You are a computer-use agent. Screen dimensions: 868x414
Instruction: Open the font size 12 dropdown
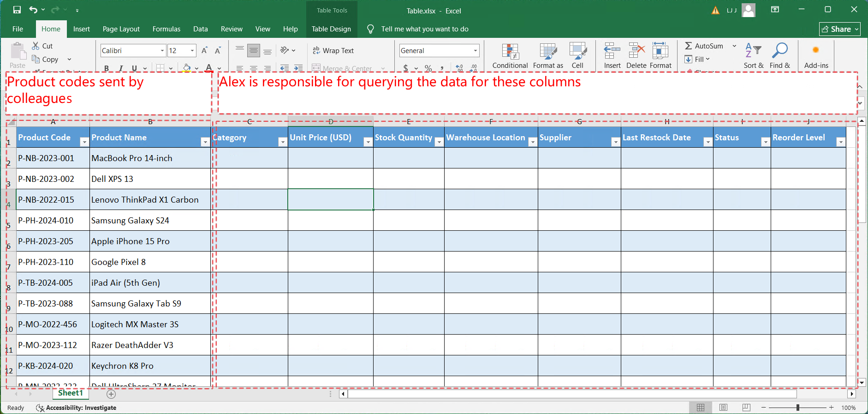point(192,50)
